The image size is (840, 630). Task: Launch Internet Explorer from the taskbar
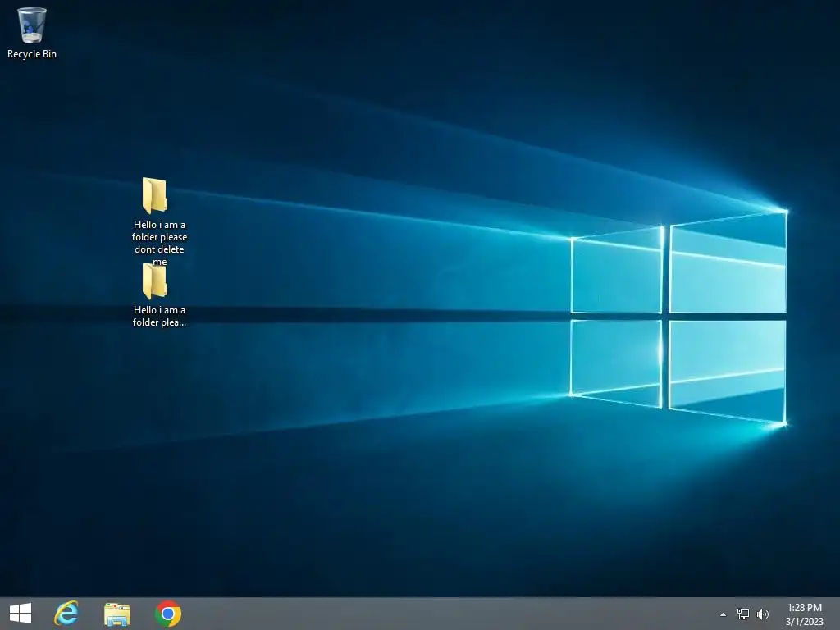point(66,614)
